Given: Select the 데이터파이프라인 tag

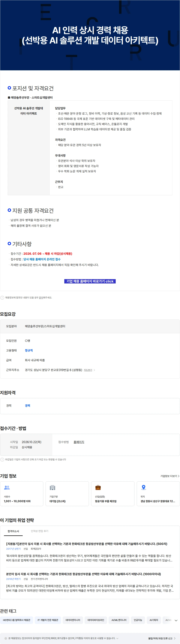Looking at the screenshot, I should click(x=96, y=620).
